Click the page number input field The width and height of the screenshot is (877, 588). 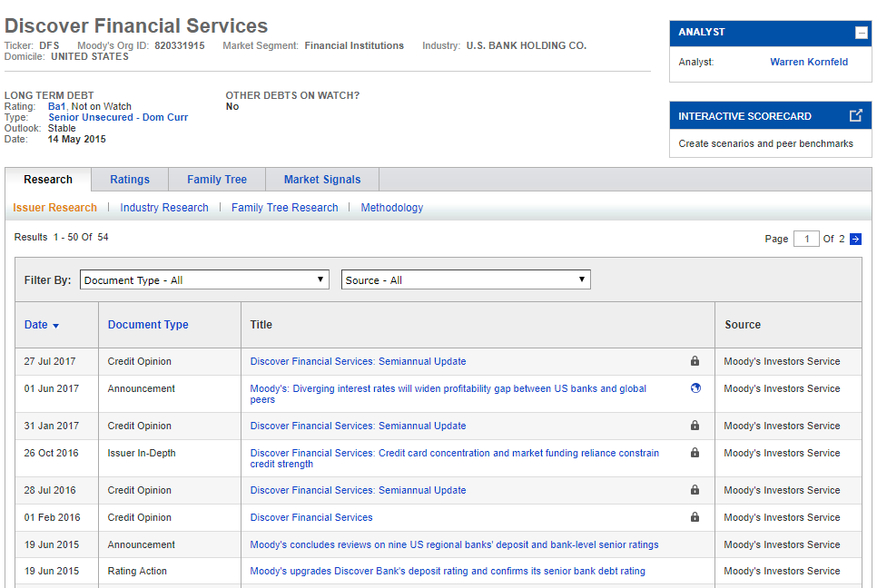pos(806,239)
